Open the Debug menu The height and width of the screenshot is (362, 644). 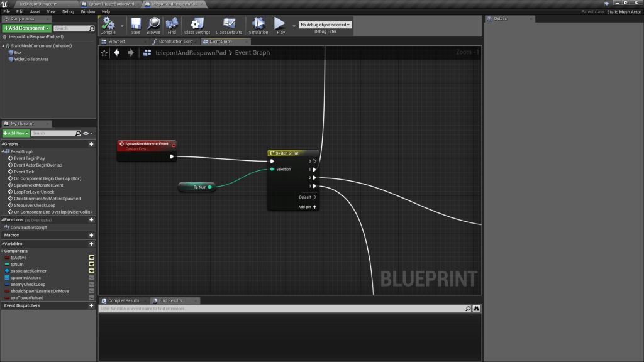click(68, 11)
